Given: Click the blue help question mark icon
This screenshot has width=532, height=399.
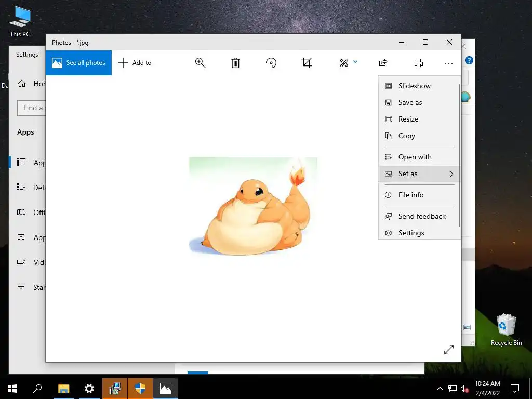Looking at the screenshot, I should [469, 60].
